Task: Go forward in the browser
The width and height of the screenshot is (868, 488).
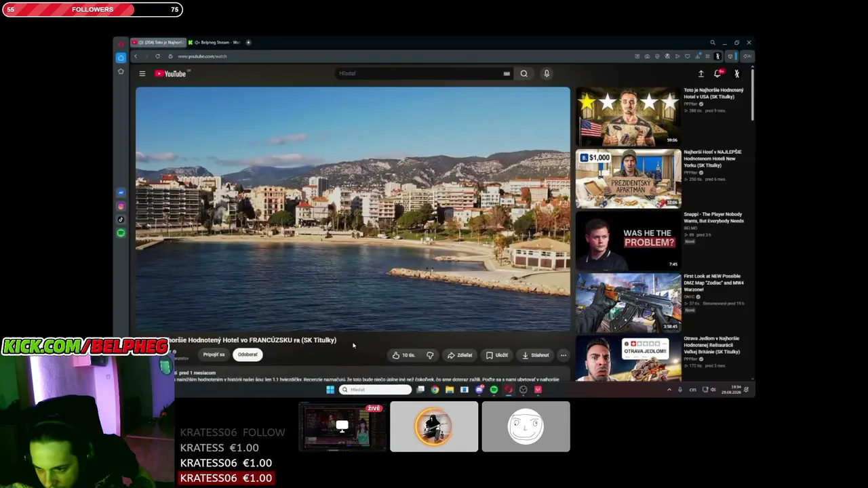Action: (x=146, y=56)
